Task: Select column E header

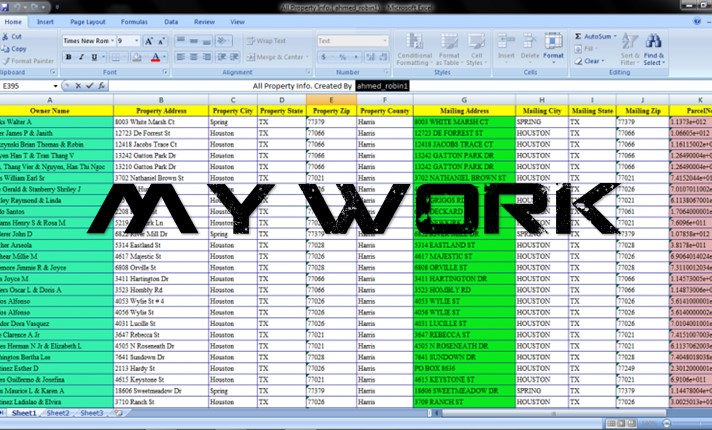Action: 331,100
